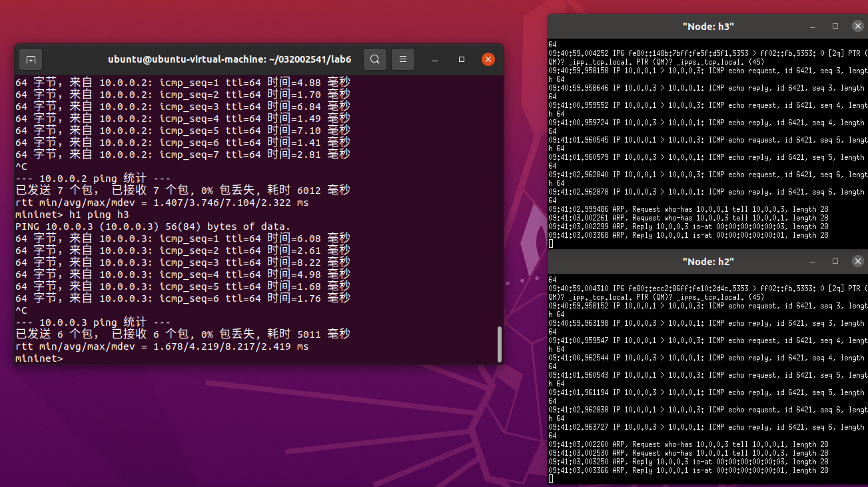Click the 09:41:00.962544 echo reply line in Node h2
Screen dimensions: 868x487
[708, 362]
